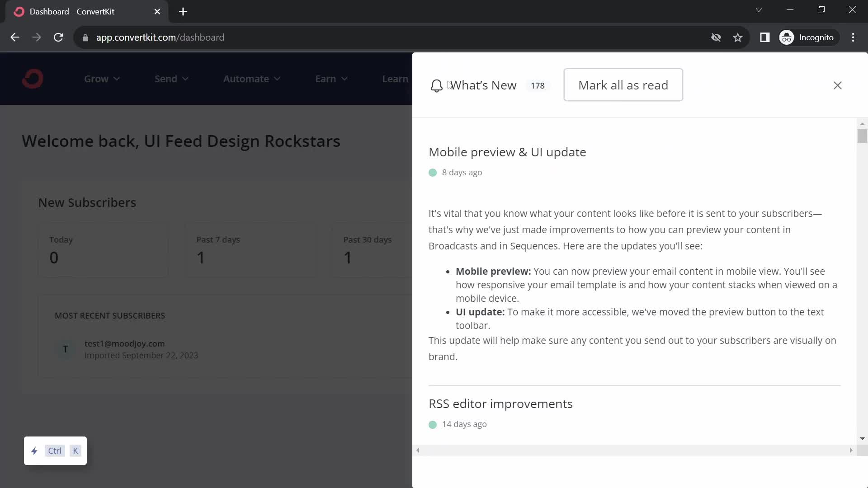
Task: Click Mark all as read button
Action: click(x=623, y=84)
